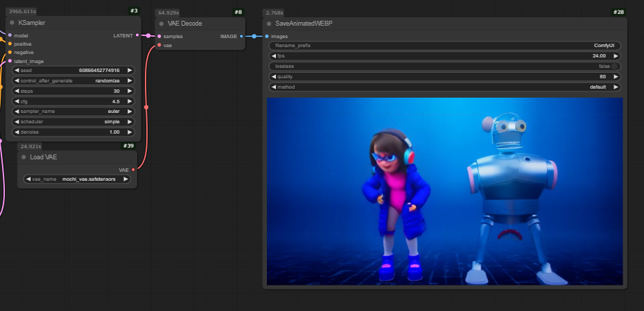Viewport: 644px width, 311px height.
Task: Collapse the SaveAnimatedWEBP node via its dot
Action: coord(270,23)
